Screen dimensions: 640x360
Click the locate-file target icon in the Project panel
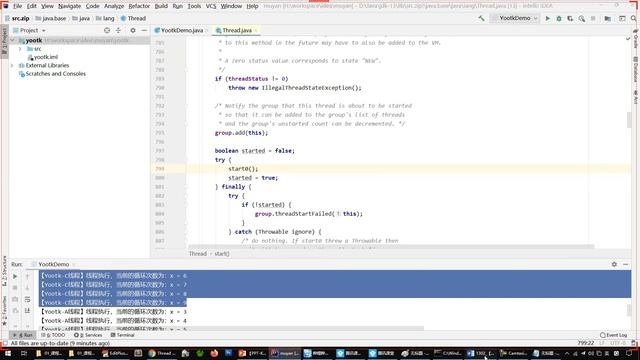click(x=107, y=30)
